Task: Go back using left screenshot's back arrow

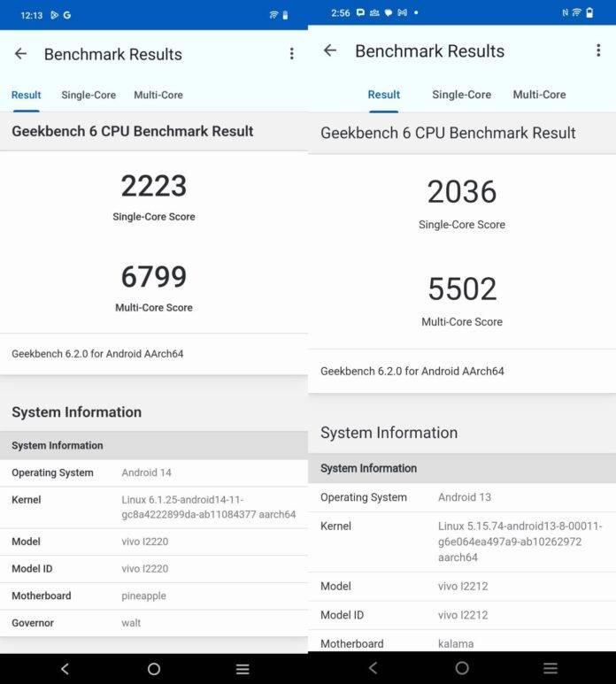Action: pos(20,54)
